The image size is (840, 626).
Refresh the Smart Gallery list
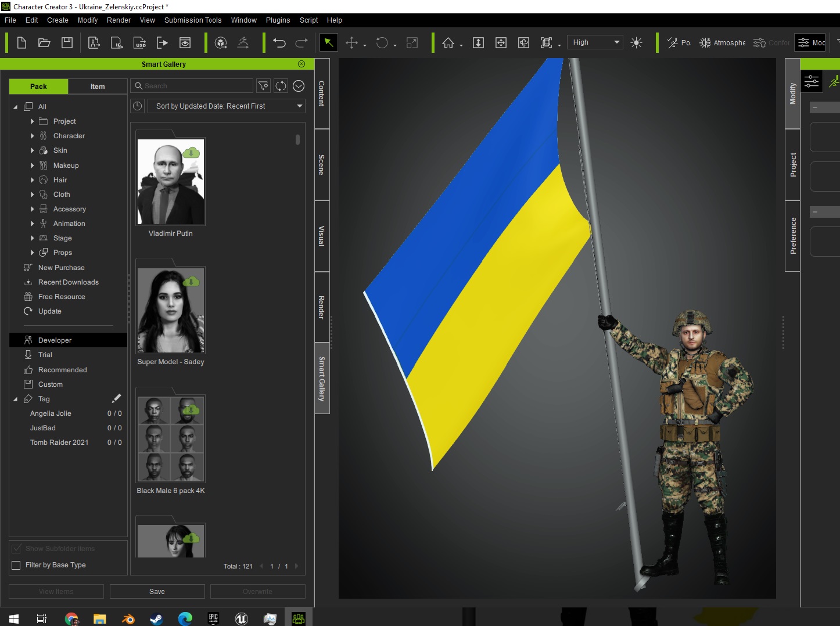[x=281, y=86]
